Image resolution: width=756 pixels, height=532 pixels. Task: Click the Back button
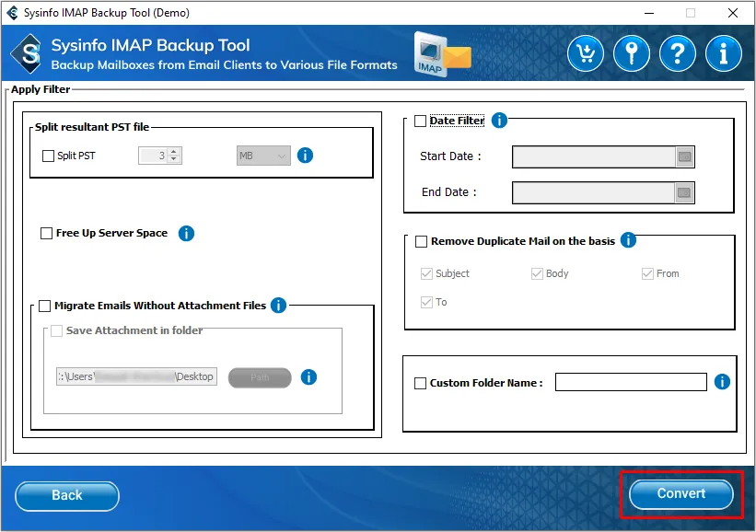[67, 495]
